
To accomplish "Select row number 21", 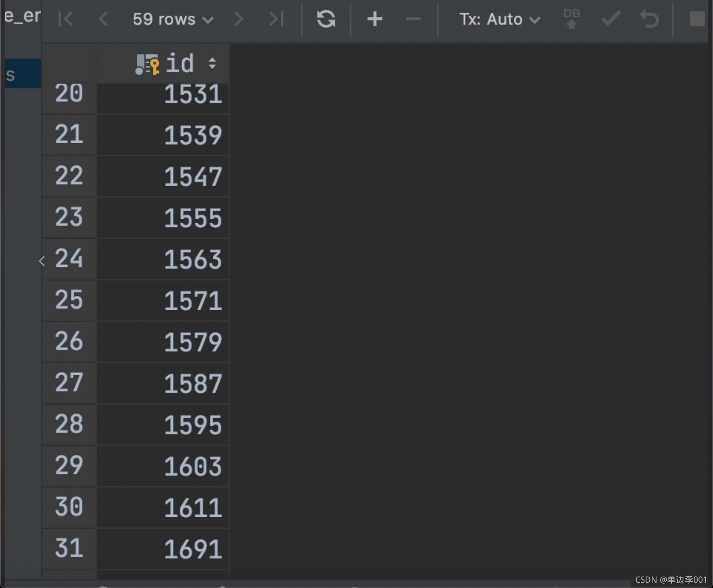I will 69,135.
